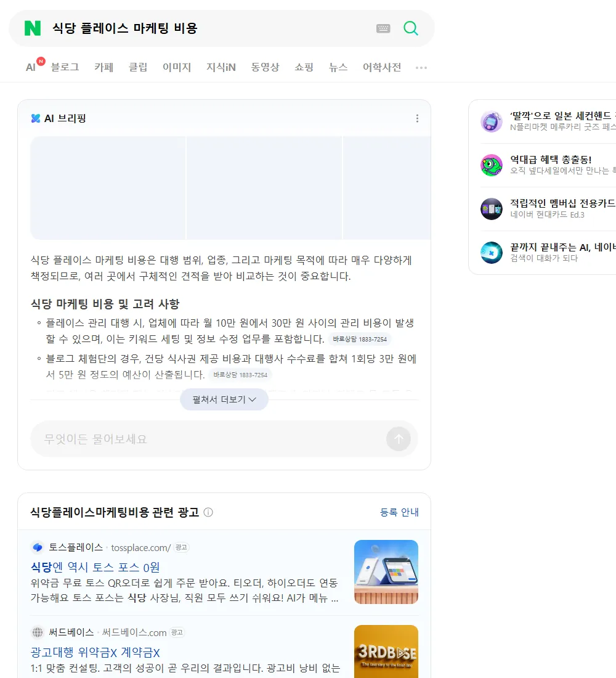Open '딸깍'으로 일본 세컨핸드 promo
Screen dimensions: 616x678
(x=563, y=116)
